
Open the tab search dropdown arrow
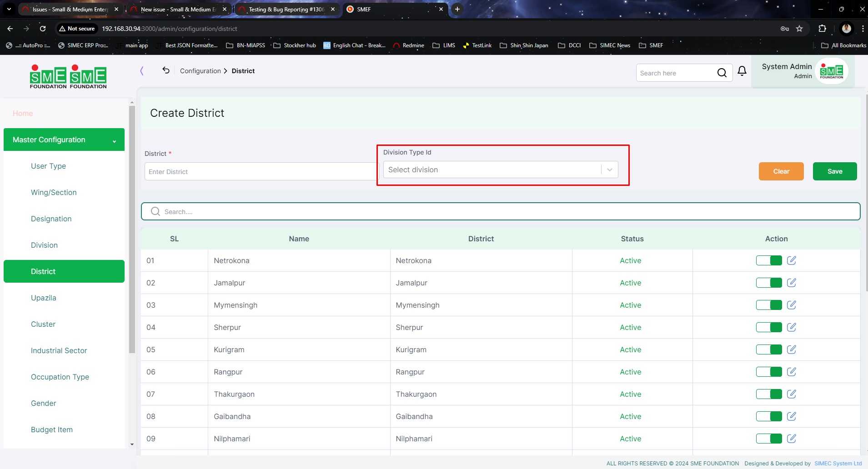9,9
